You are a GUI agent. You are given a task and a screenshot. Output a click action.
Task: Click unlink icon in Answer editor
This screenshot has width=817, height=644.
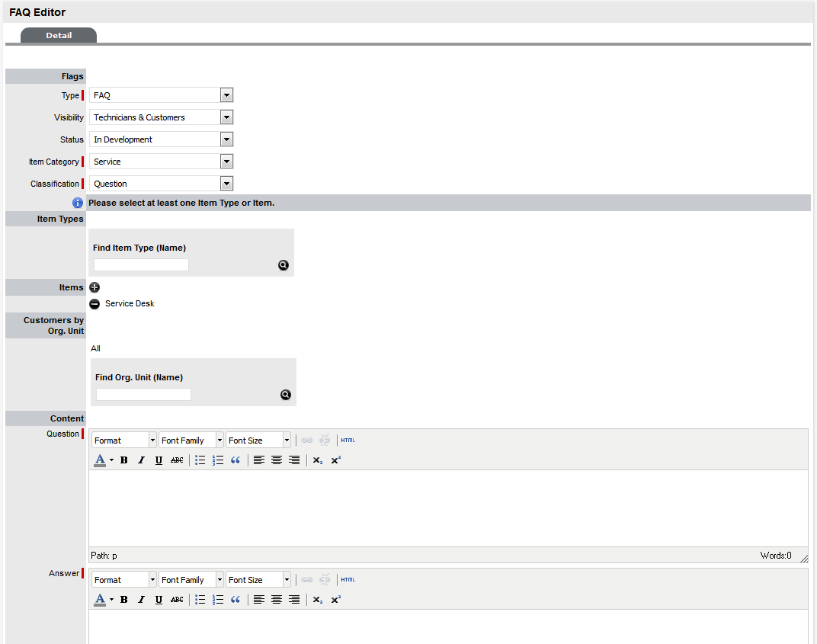click(325, 580)
